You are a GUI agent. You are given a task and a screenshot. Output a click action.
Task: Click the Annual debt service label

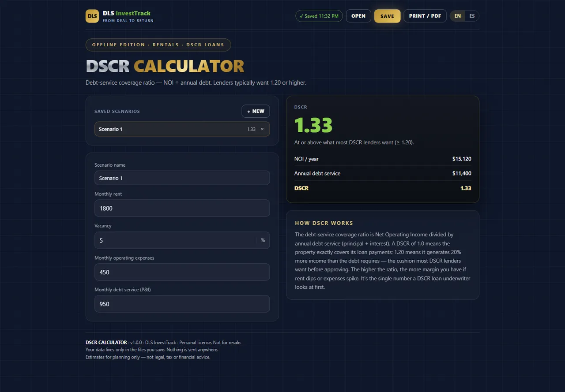tap(317, 173)
